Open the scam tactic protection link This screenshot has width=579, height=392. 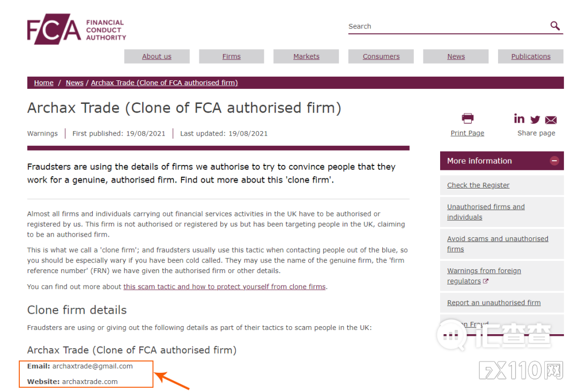pos(224,287)
